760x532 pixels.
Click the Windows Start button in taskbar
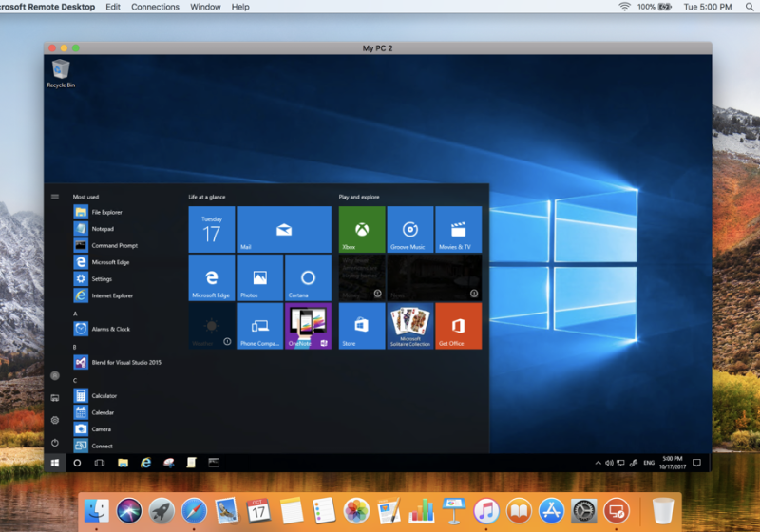click(54, 463)
